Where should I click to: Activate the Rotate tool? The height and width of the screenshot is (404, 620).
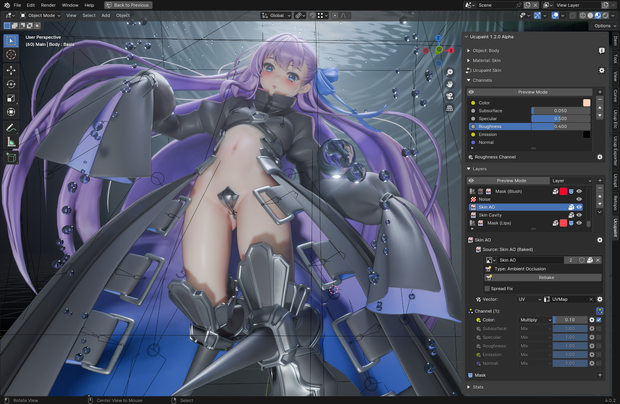click(11, 84)
